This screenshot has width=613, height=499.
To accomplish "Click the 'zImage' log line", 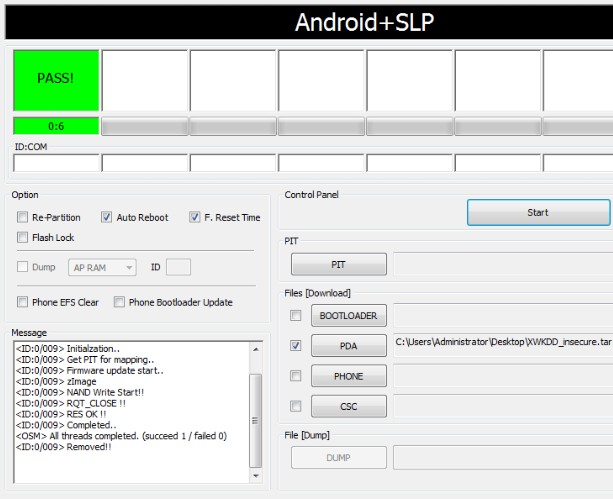I will coord(56,381).
